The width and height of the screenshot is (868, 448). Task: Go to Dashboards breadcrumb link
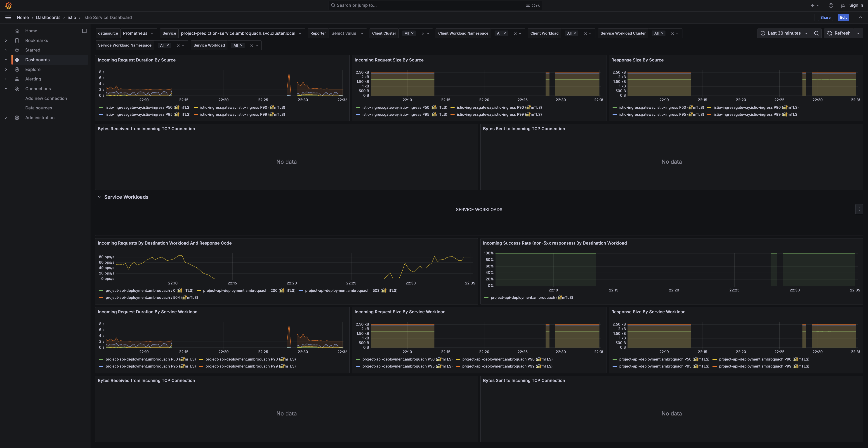pos(48,17)
